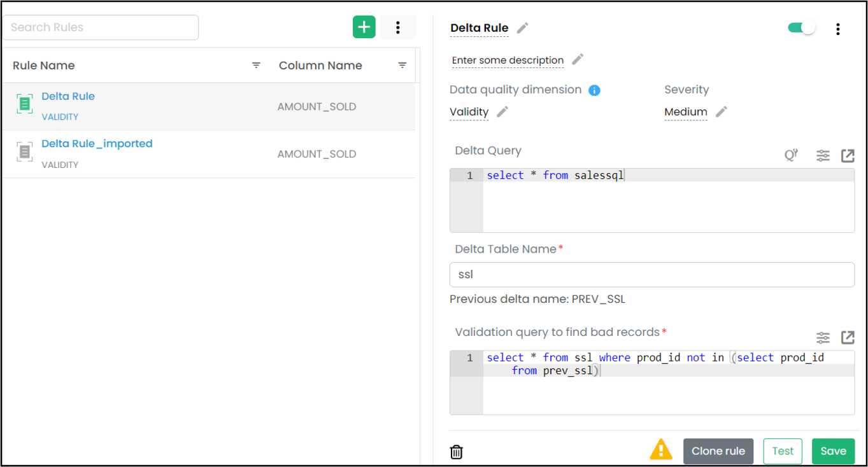Delete the rule with trash icon

click(x=457, y=452)
